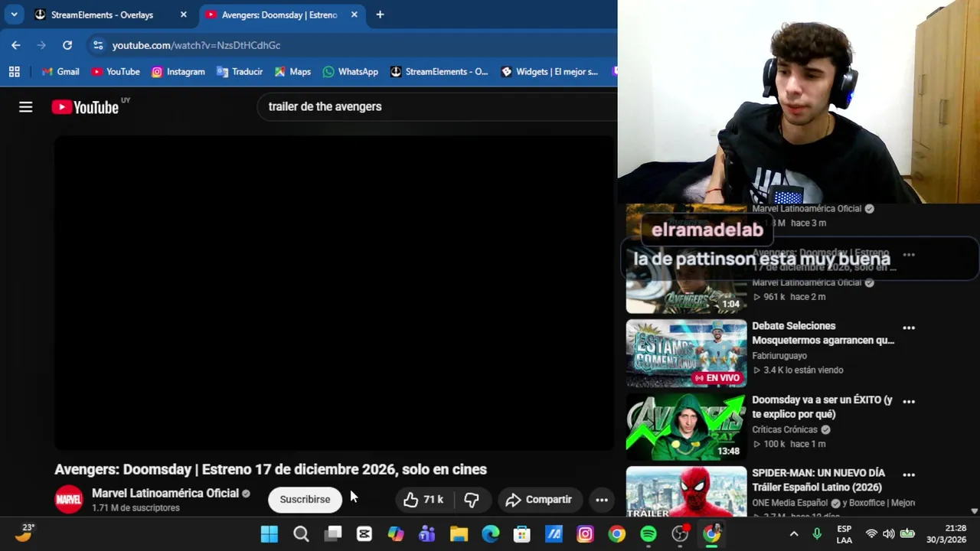Open the StreamElements bookmark
The image size is (980, 551).
[x=439, y=71]
